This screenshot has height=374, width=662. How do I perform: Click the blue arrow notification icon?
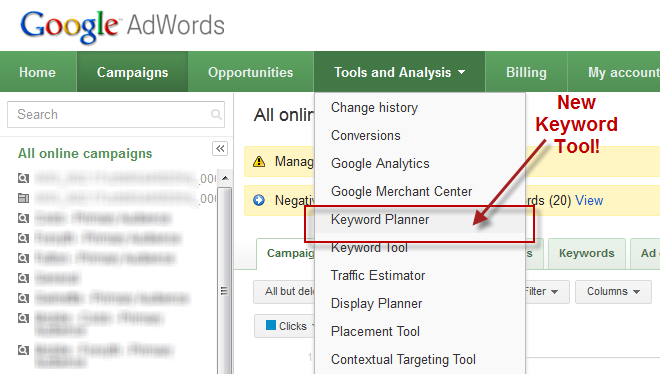(x=259, y=200)
